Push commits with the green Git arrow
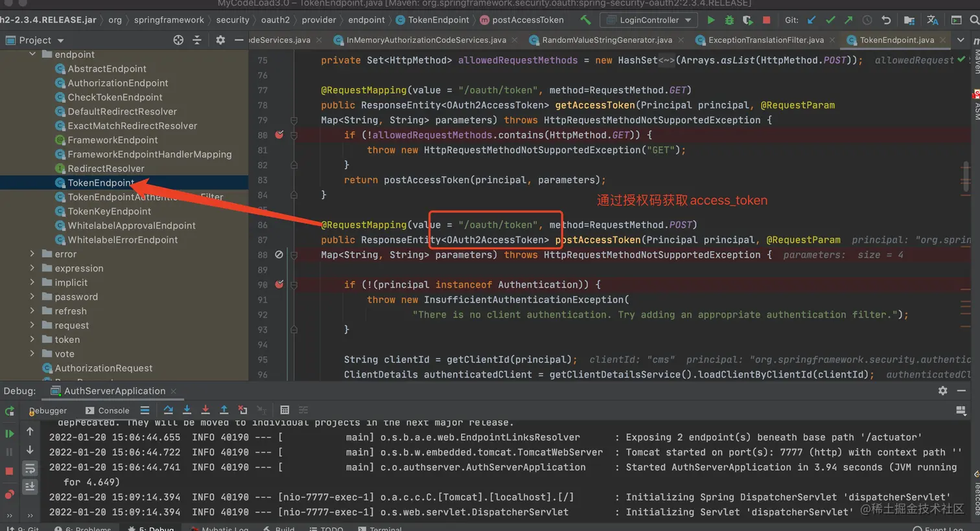 [848, 20]
